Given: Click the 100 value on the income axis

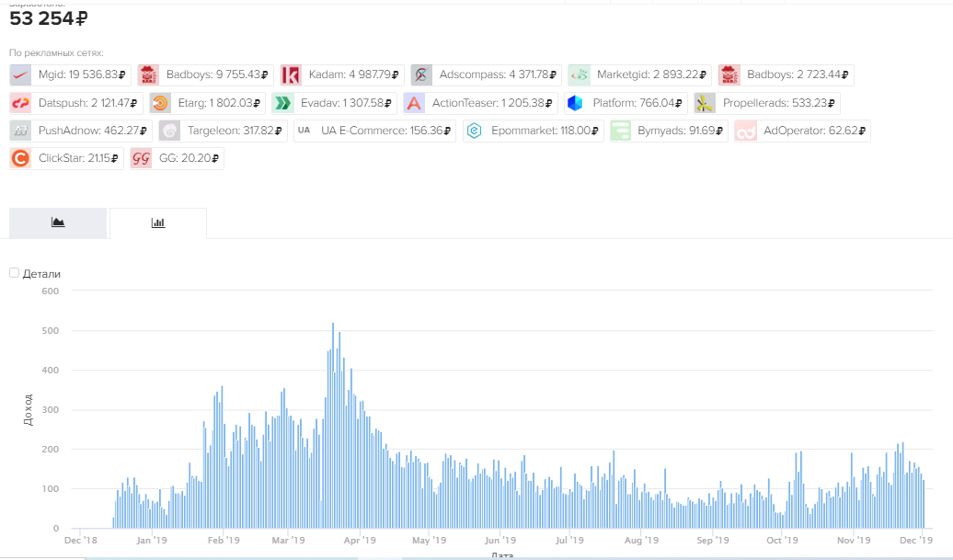Looking at the screenshot, I should point(51,489).
